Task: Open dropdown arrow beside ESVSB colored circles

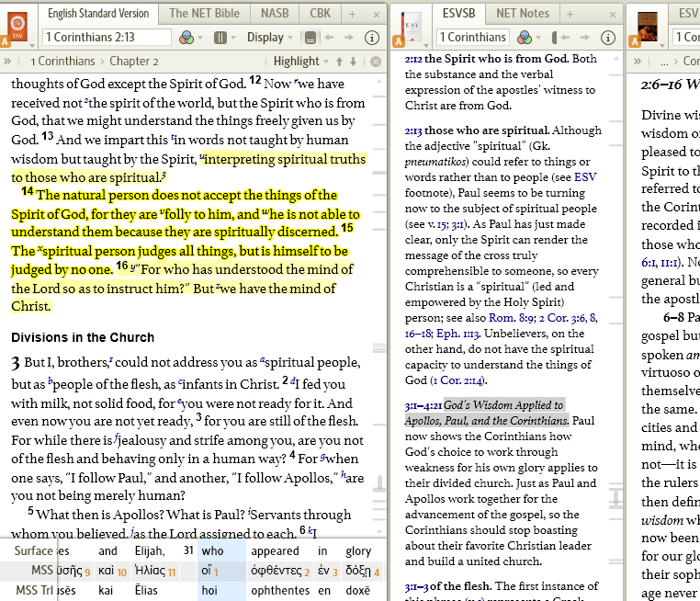Action: click(538, 38)
